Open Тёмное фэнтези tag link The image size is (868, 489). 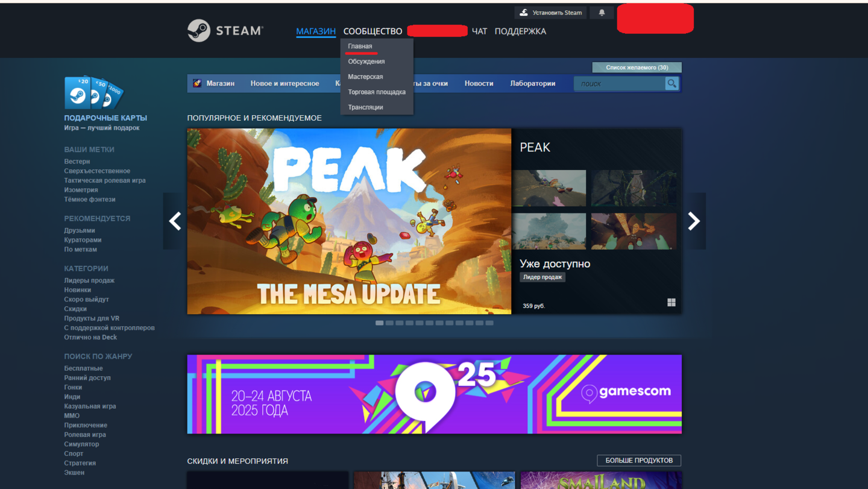pyautogui.click(x=90, y=200)
